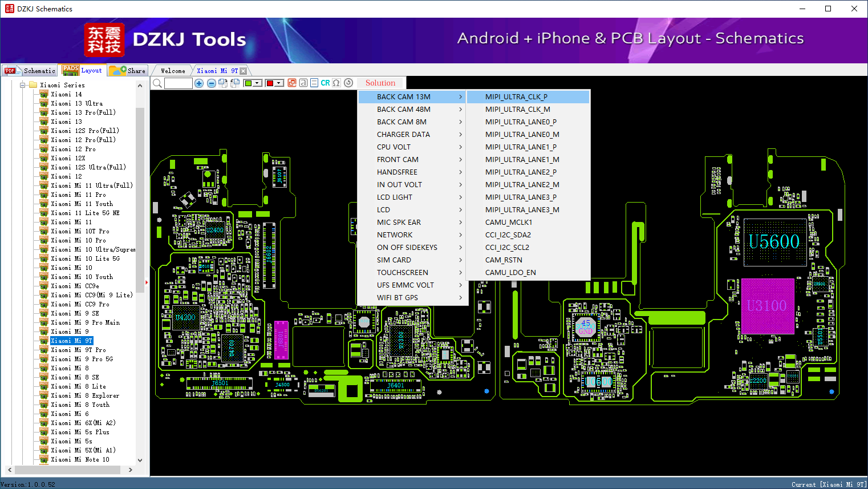Click the Omega resistance icon
The width and height of the screenshot is (868, 489).
pos(336,83)
